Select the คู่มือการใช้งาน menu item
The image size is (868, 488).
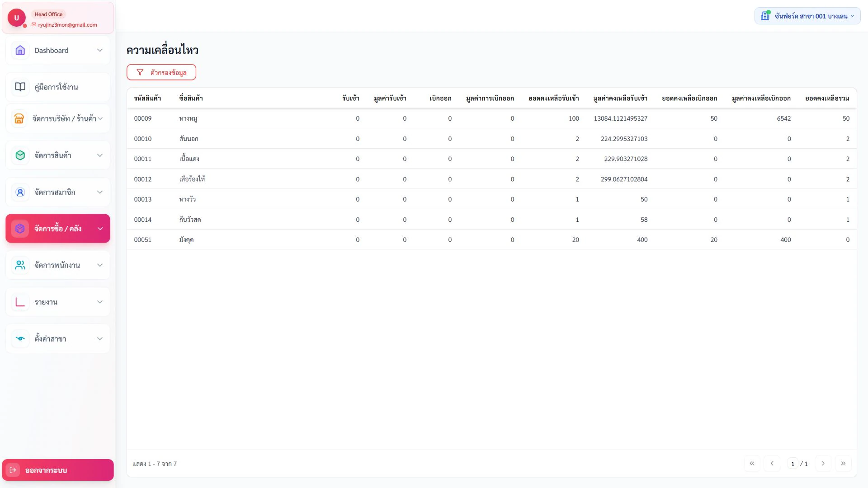click(58, 87)
